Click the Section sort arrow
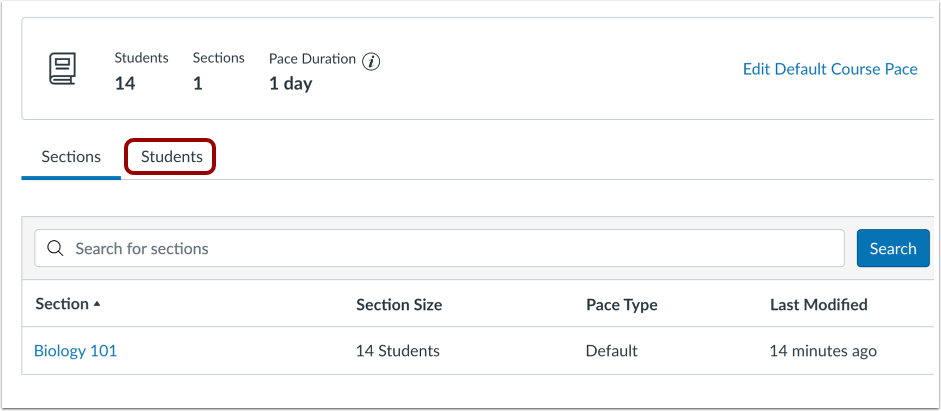 click(97, 304)
